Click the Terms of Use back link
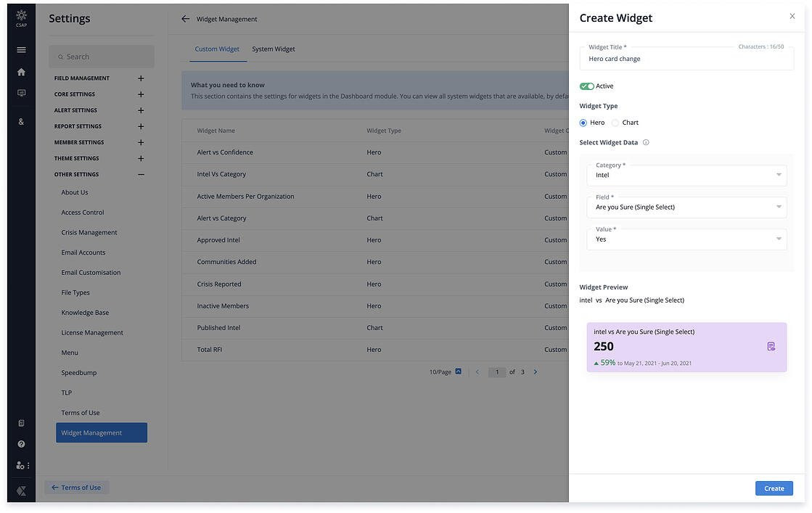This screenshot has height=513, width=812. click(77, 488)
